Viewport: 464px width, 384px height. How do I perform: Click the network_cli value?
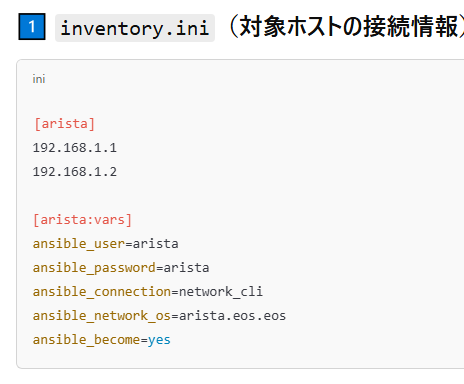(x=221, y=292)
